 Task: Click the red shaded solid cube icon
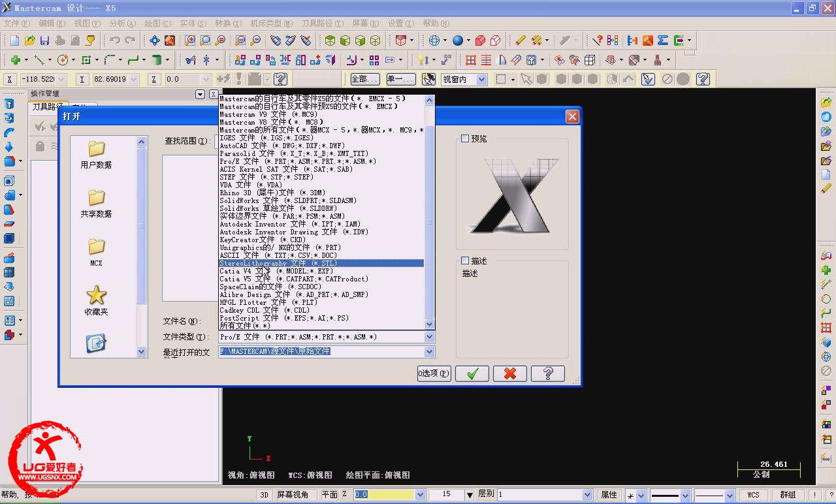point(480,40)
